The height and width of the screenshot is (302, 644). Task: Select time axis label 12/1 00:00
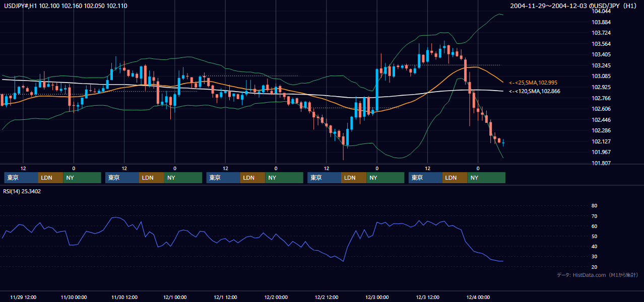click(175, 297)
